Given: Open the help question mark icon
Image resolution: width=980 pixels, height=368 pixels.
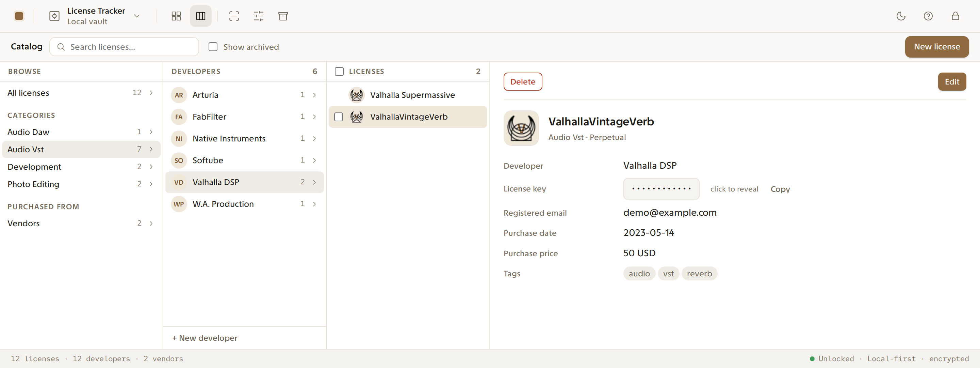Looking at the screenshot, I should pos(928,16).
